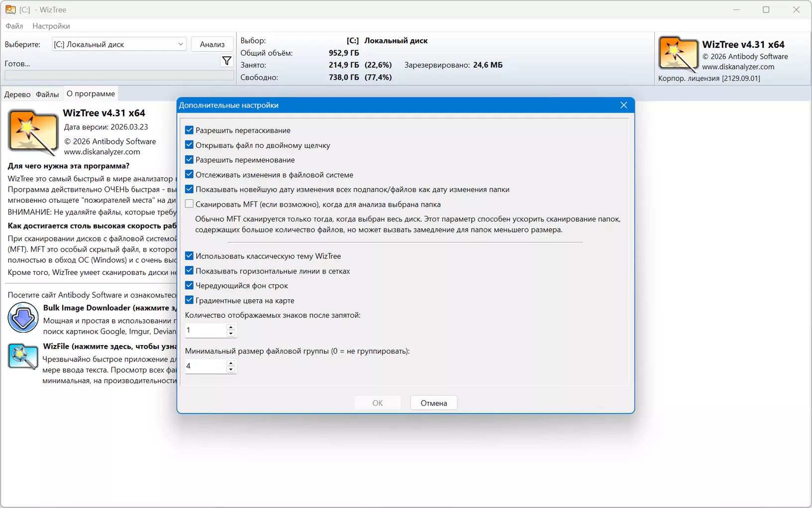Click the Анализ button

pos(212,44)
